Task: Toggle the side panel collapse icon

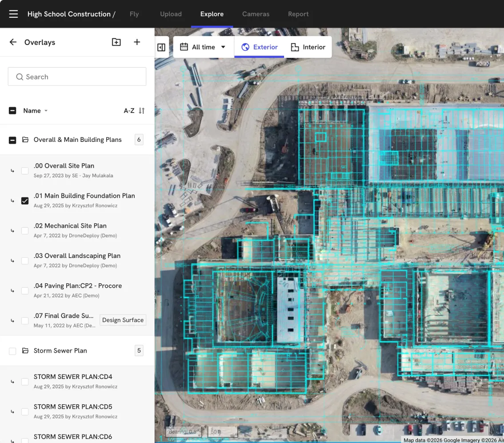Action: click(x=161, y=47)
